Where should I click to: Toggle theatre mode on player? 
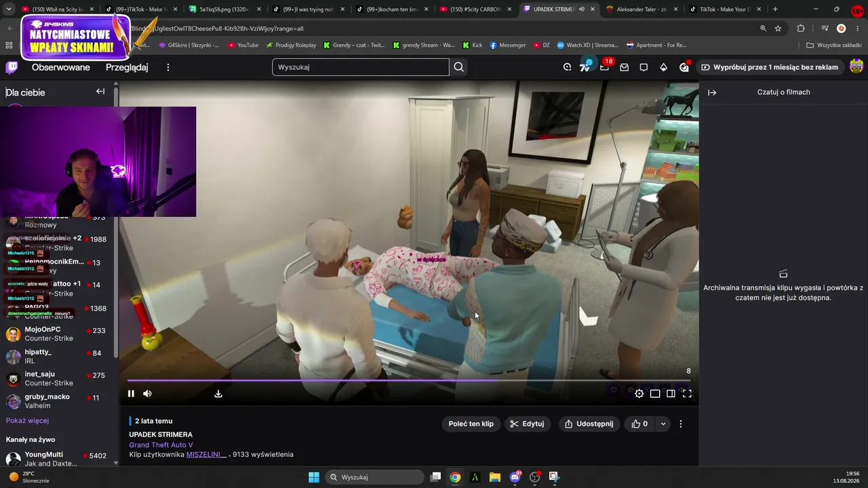tap(655, 393)
